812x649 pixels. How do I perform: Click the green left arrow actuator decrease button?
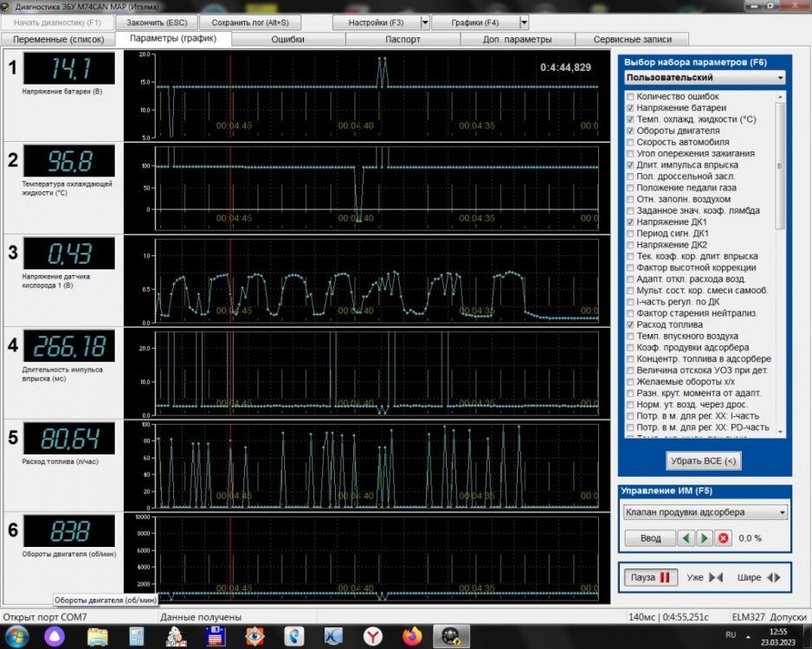[686, 538]
